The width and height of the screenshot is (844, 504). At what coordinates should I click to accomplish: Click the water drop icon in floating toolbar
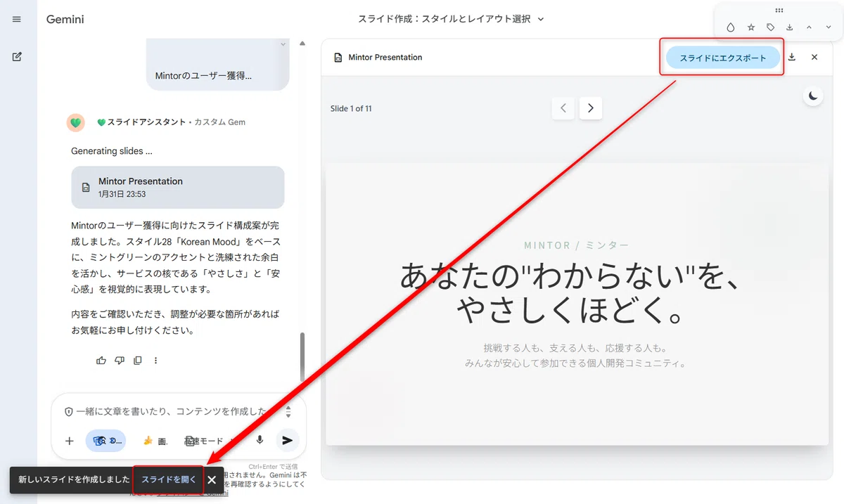731,27
